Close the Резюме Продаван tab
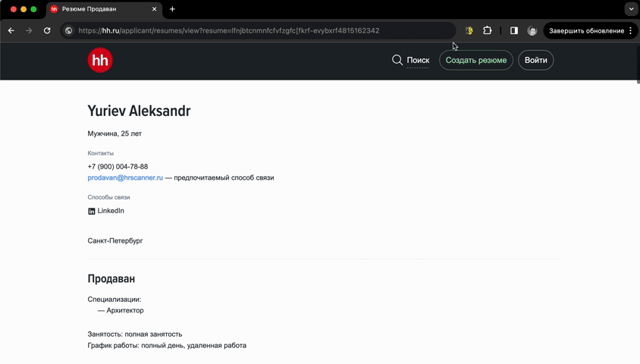640x364 pixels. tap(155, 9)
